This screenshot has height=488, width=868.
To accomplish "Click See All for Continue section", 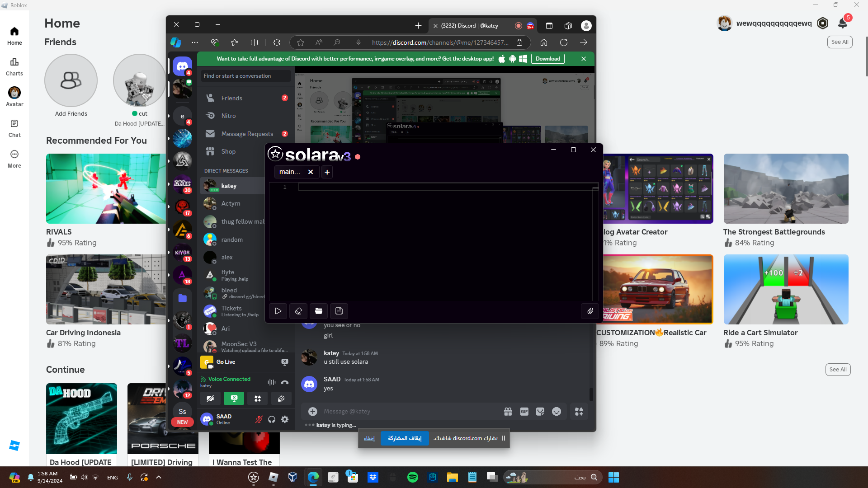I will click(x=838, y=370).
